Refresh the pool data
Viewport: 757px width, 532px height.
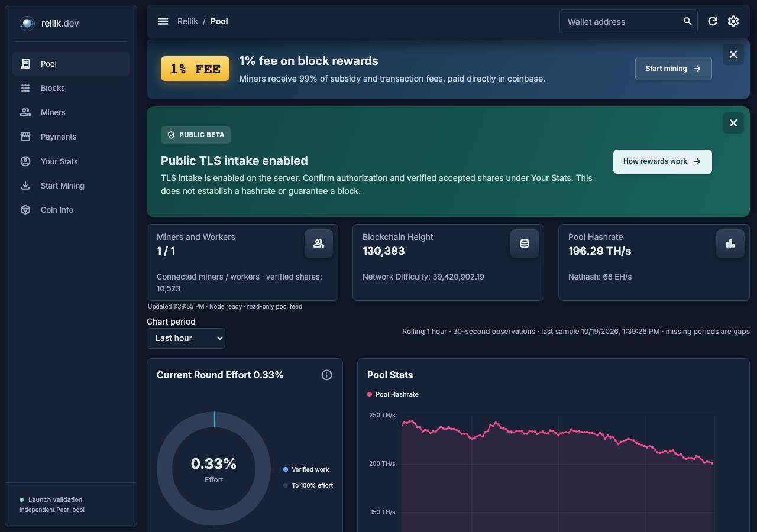tap(713, 21)
